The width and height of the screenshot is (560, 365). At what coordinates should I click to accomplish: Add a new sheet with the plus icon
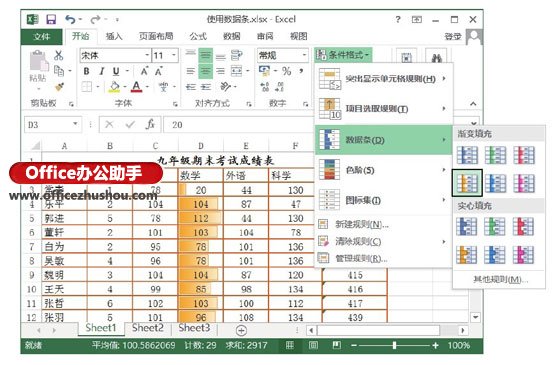coord(241,330)
